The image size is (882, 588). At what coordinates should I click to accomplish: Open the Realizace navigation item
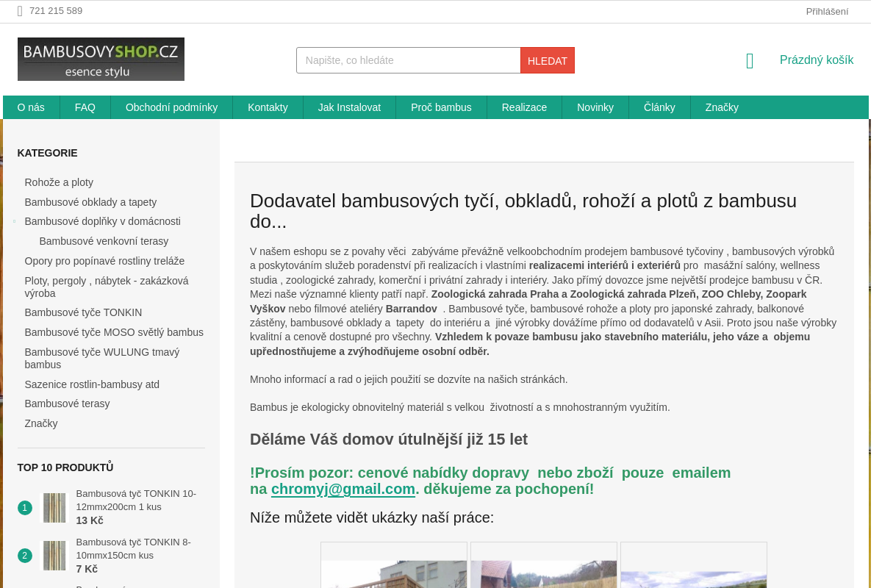point(524,107)
